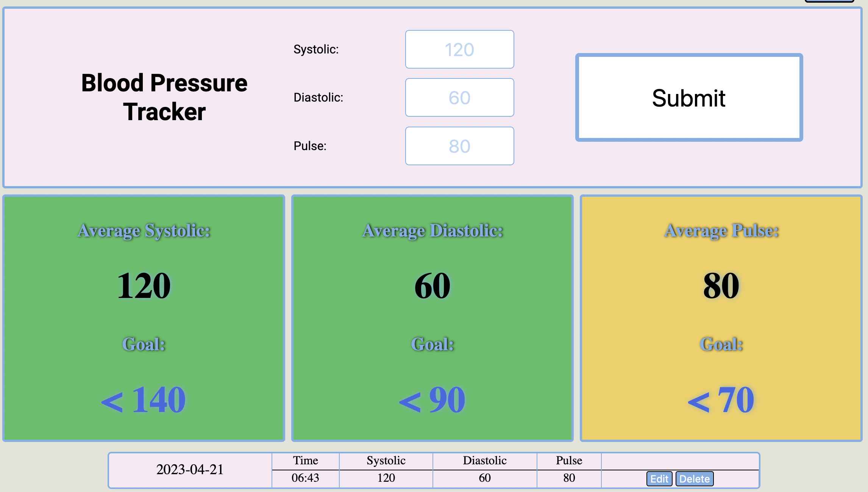
Task: Click the 2023-04-21 date cell
Action: (190, 470)
